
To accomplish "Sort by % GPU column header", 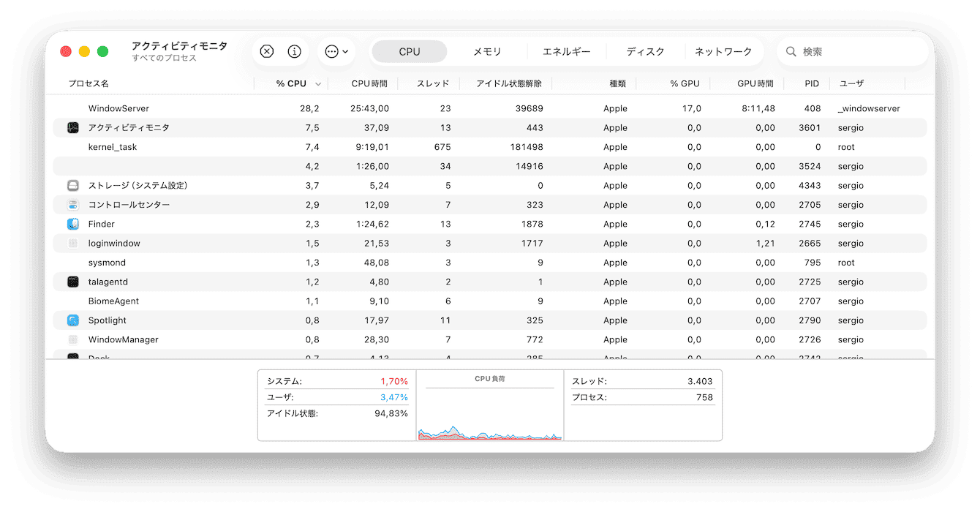I will click(685, 83).
